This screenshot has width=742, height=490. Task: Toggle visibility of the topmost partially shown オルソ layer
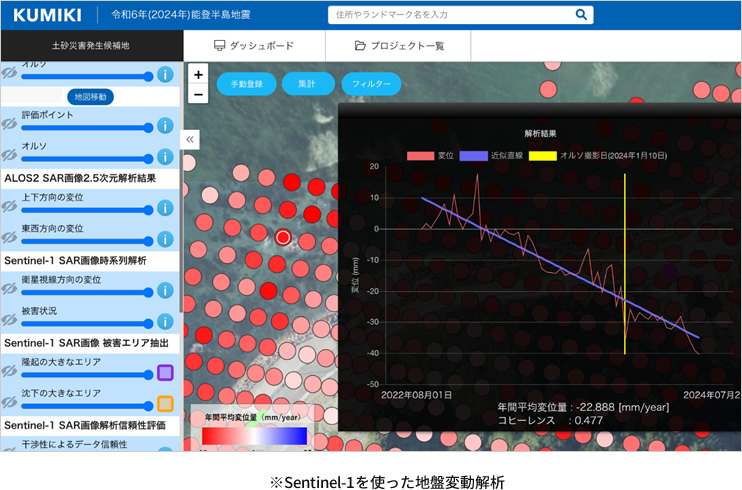(x=9, y=73)
